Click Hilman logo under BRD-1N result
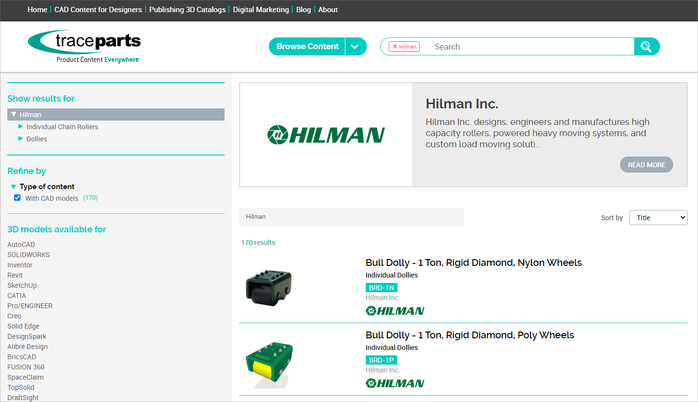This screenshot has width=698, height=402. click(395, 311)
